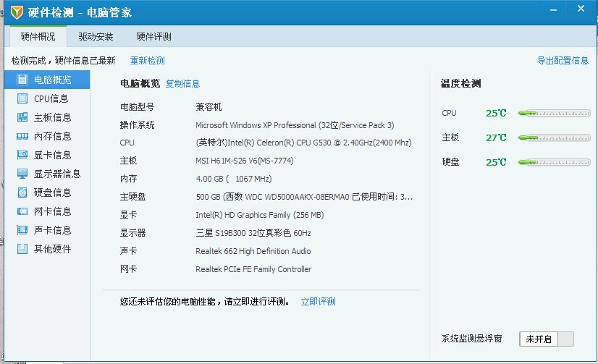Image resolution: width=598 pixels, height=364 pixels.
Task: Click the CPU 25℃ temperature value
Action: [496, 113]
